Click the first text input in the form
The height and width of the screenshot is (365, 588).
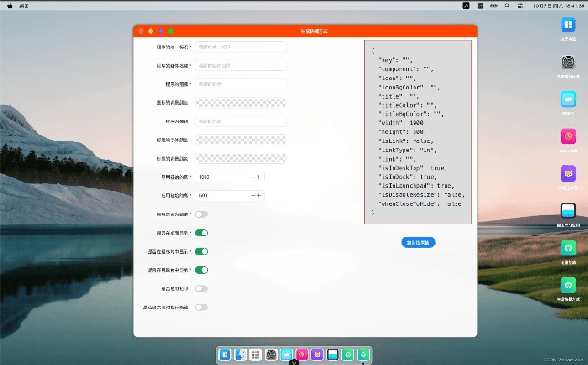241,46
